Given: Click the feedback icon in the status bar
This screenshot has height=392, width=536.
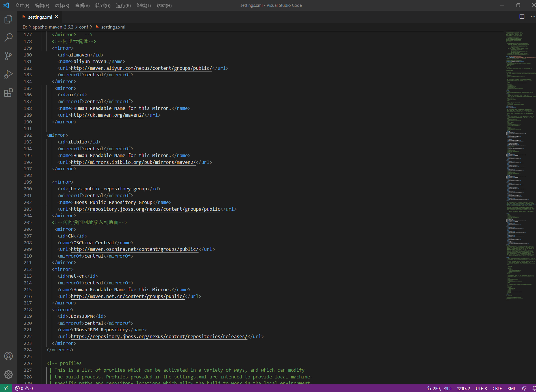Looking at the screenshot, I should click(524, 388).
